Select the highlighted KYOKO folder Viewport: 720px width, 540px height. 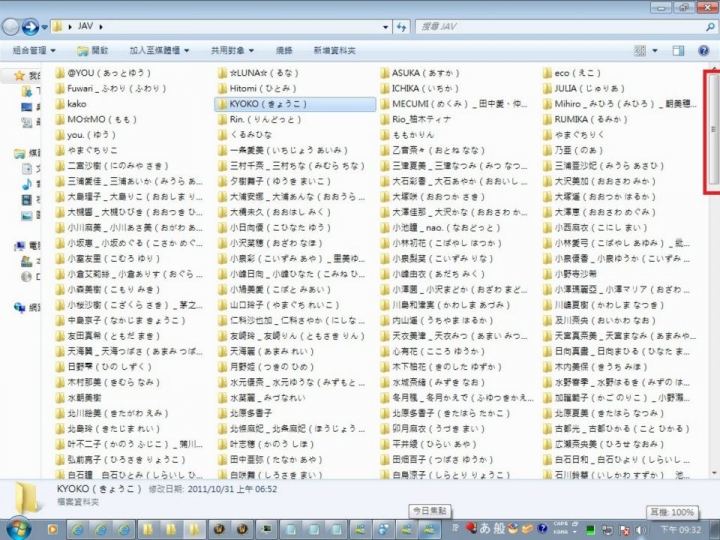(295, 104)
